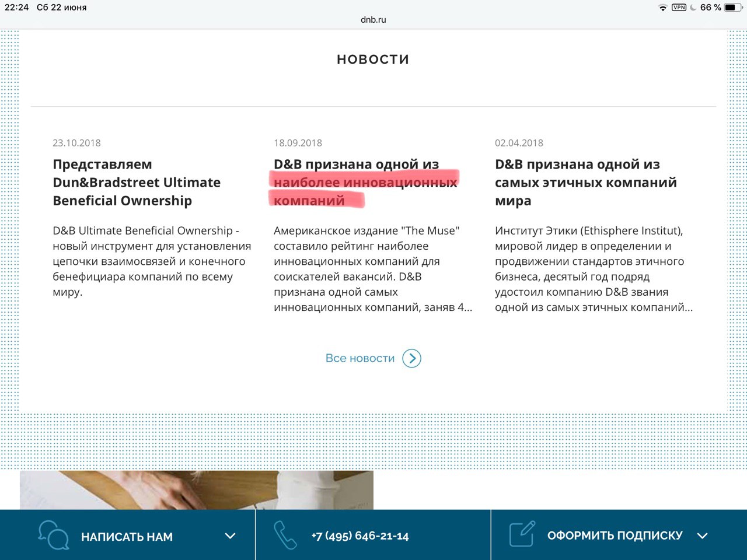Tap the subscription pencil-and-paper icon
747x560 pixels.
522,534
